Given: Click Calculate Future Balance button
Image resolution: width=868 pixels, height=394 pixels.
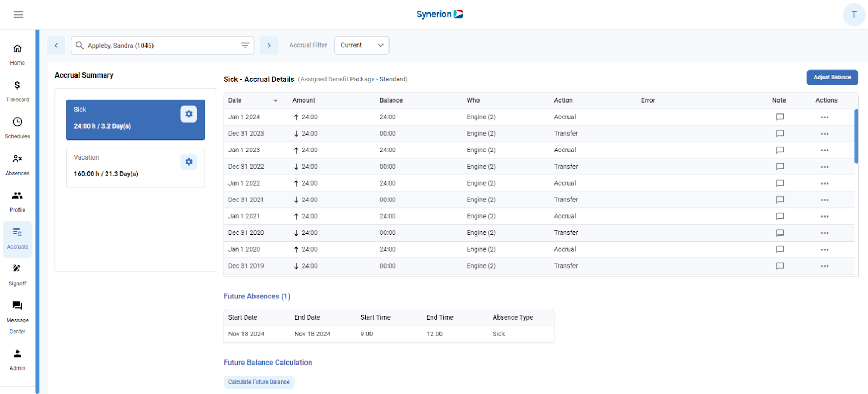Looking at the screenshot, I should tap(259, 382).
